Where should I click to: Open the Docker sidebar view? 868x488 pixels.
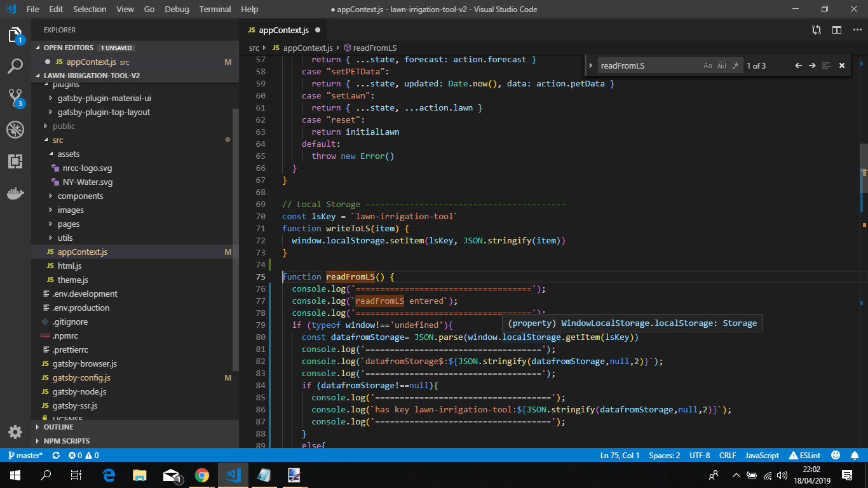pyautogui.click(x=15, y=193)
